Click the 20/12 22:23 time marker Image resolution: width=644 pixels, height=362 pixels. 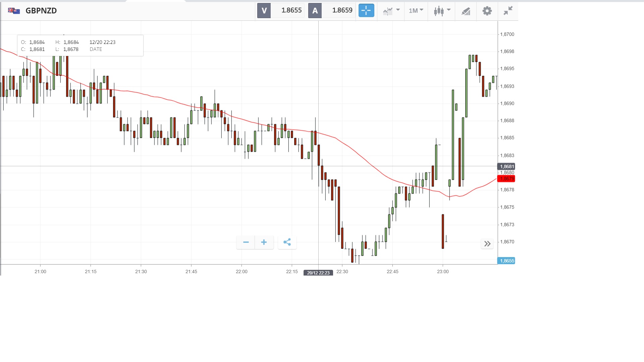tap(318, 273)
